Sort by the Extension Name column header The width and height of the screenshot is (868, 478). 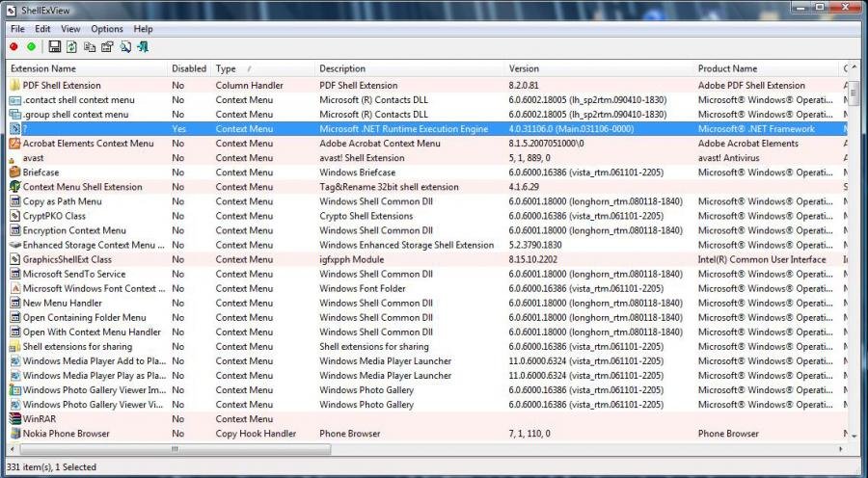87,68
